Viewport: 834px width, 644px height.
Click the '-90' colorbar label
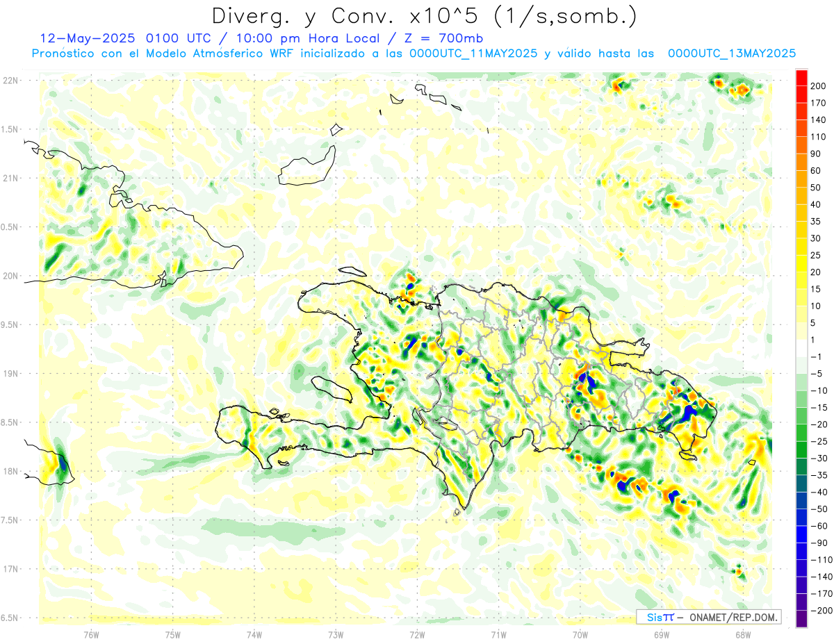coord(820,543)
